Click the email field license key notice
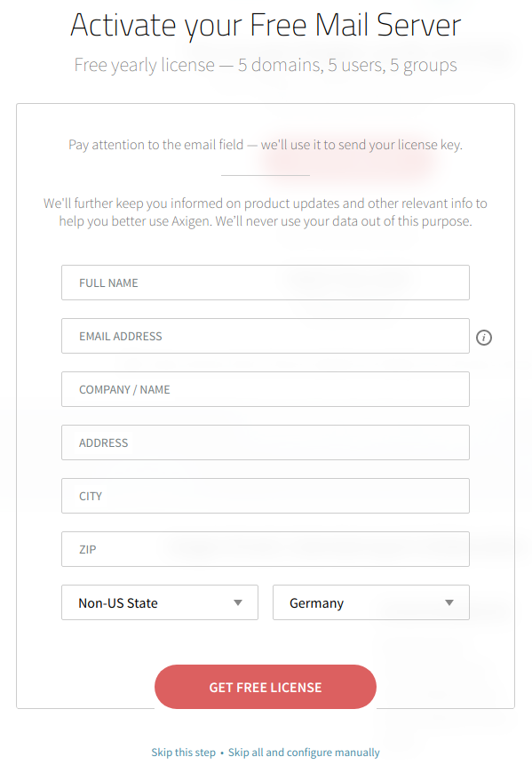The height and width of the screenshot is (765, 532). point(266,145)
